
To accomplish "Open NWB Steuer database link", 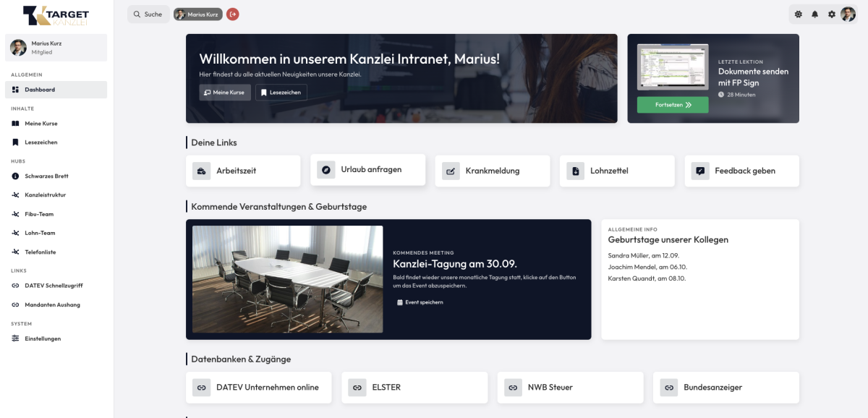I will pos(570,387).
